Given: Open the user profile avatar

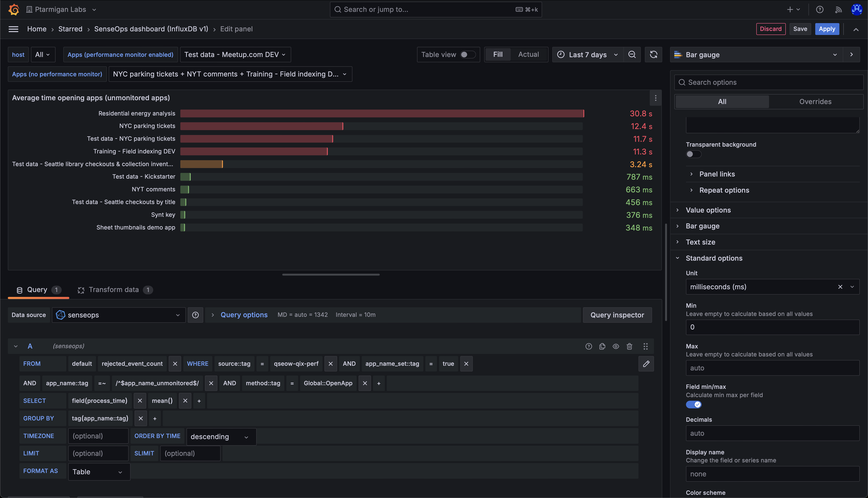Looking at the screenshot, I should 857,9.
